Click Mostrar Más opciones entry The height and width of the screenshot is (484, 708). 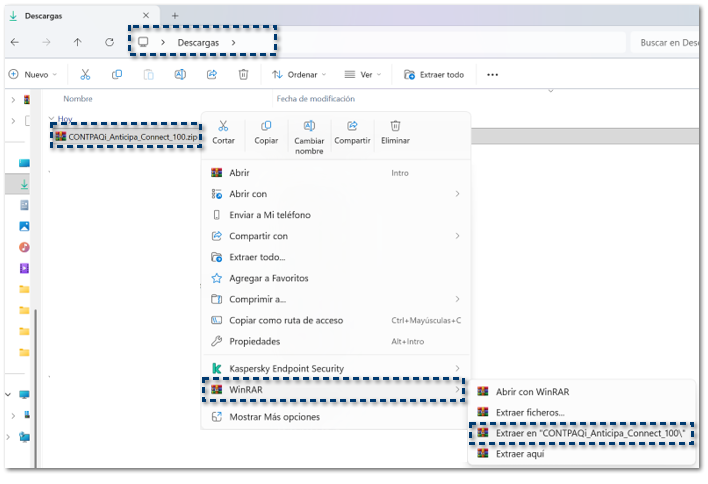[x=275, y=417]
